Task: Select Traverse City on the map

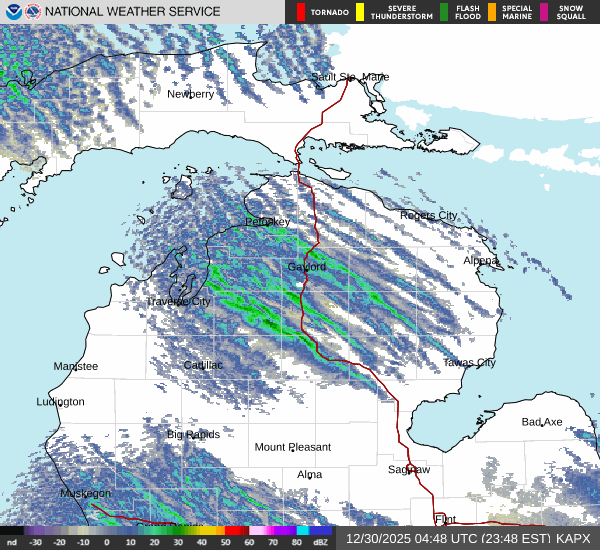Action: point(178,301)
